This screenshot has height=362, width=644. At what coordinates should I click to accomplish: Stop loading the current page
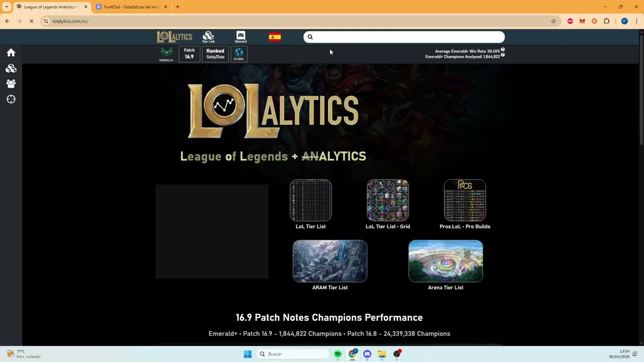point(31,21)
